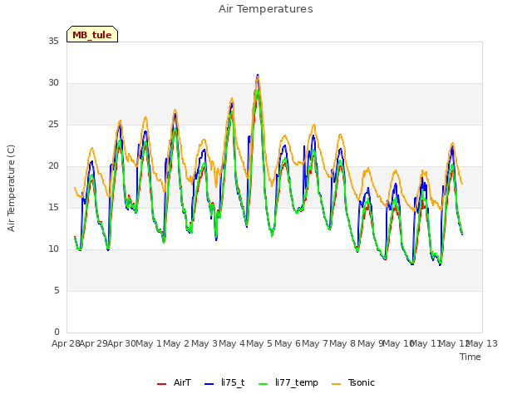
Task: Click the May 13 x-axis label
Action: point(482,343)
